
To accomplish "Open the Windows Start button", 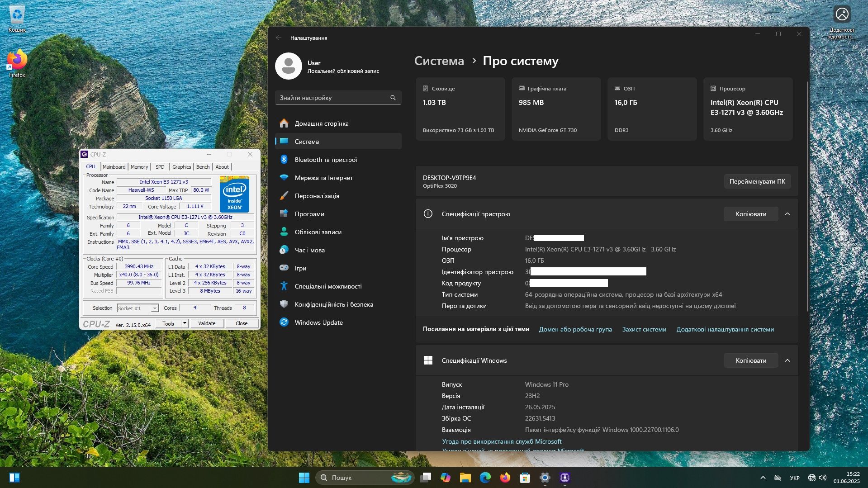I will tap(304, 478).
